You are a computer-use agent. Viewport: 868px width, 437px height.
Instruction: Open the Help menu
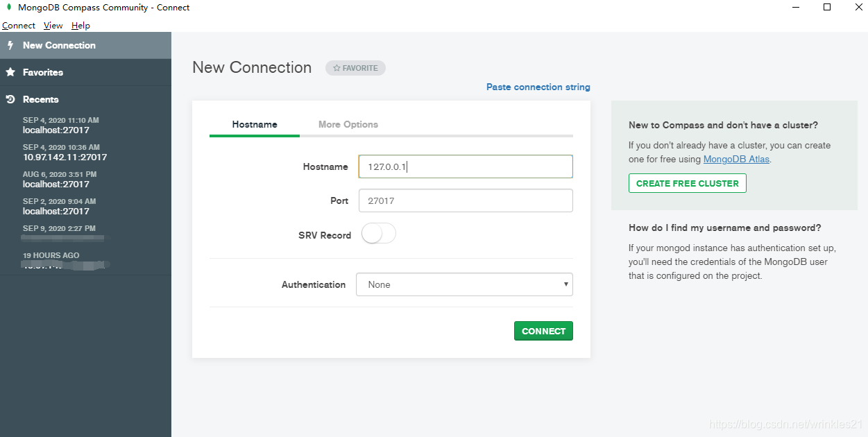(80, 25)
